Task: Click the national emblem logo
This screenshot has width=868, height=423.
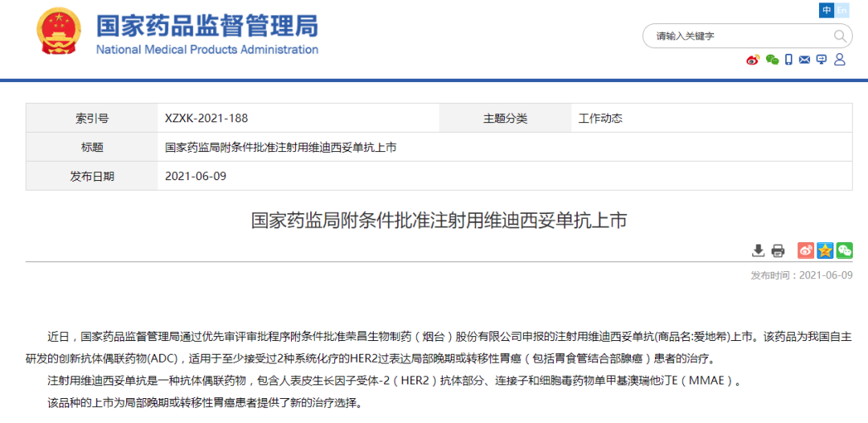Action: coord(58,32)
